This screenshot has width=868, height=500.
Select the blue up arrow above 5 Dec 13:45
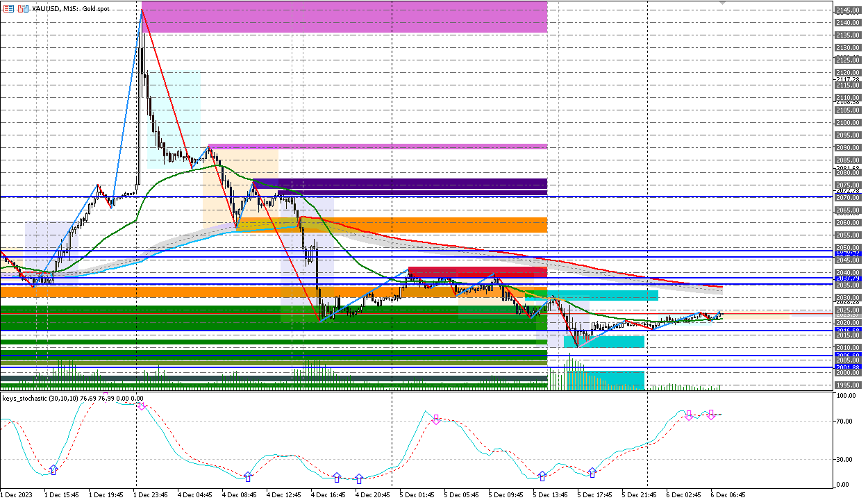(542, 476)
